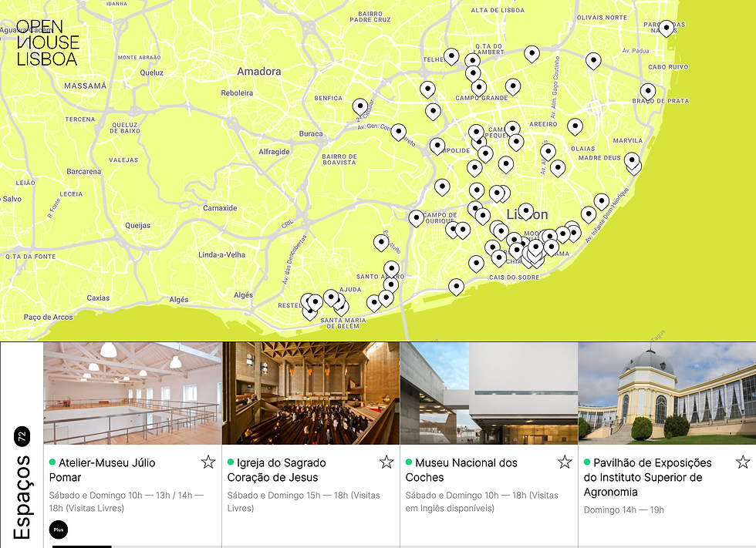Click the Alta de Lisboa map label
The width and height of the screenshot is (756, 548).
click(x=498, y=10)
